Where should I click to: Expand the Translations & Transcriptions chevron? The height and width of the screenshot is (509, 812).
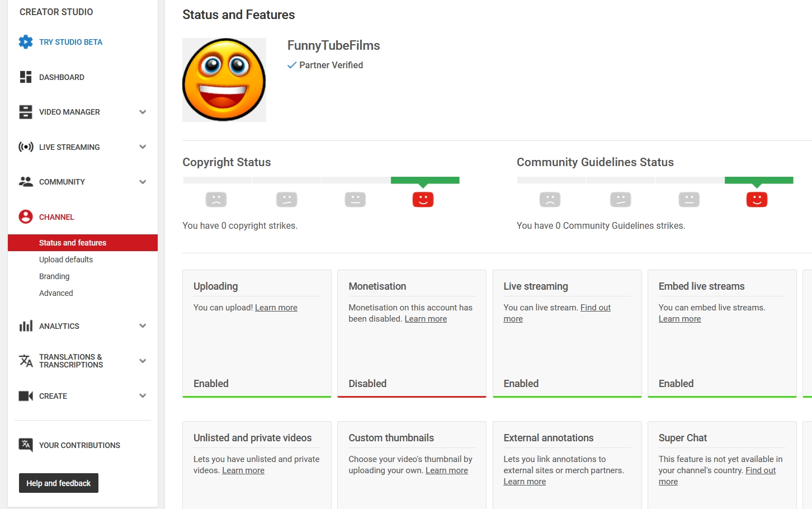(x=143, y=361)
